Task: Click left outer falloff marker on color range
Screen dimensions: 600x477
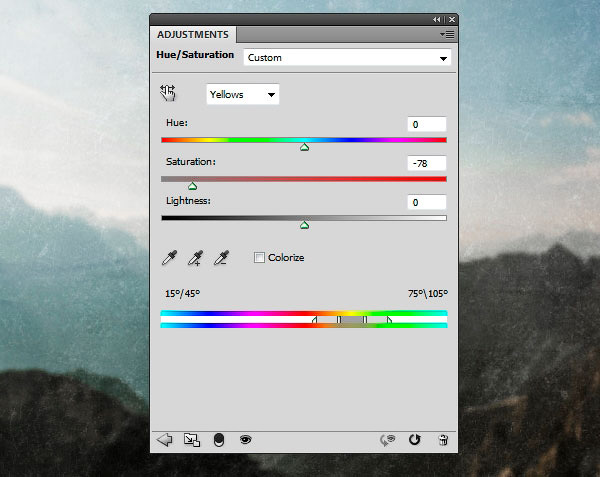Action: pos(315,319)
